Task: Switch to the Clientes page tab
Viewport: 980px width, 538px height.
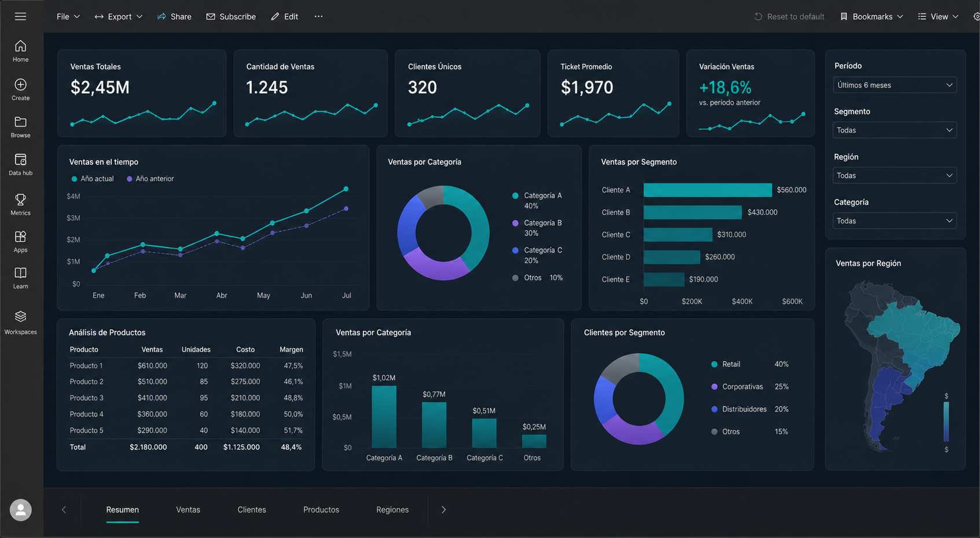Action: tap(252, 510)
